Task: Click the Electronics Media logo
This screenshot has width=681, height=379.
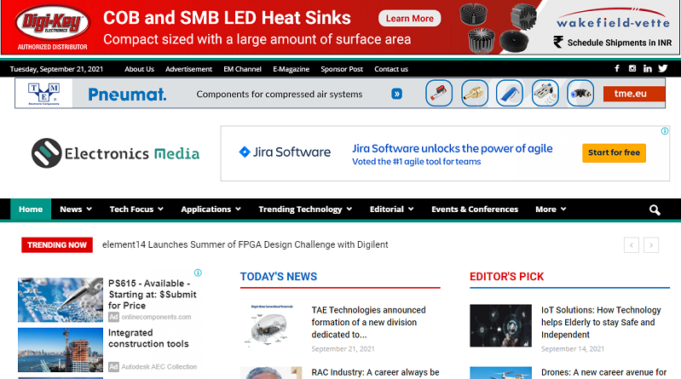Action: [x=116, y=153]
